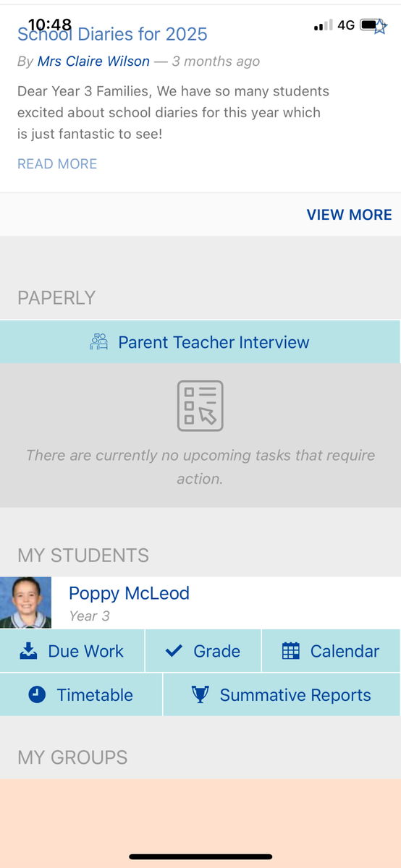Open Poppy McLeod's student name link
401x868 pixels.
(x=129, y=593)
